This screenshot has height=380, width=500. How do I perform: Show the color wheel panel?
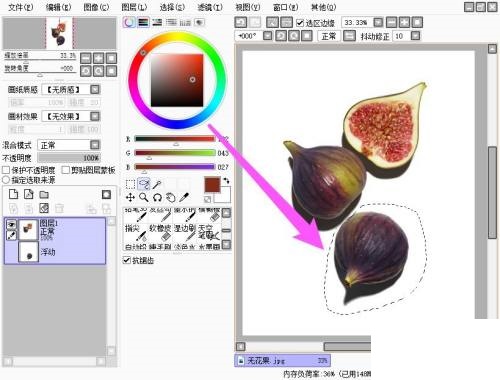pos(129,22)
